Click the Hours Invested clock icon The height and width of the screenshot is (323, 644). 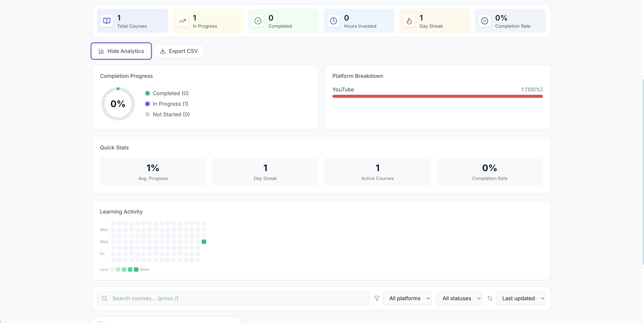[x=333, y=21]
